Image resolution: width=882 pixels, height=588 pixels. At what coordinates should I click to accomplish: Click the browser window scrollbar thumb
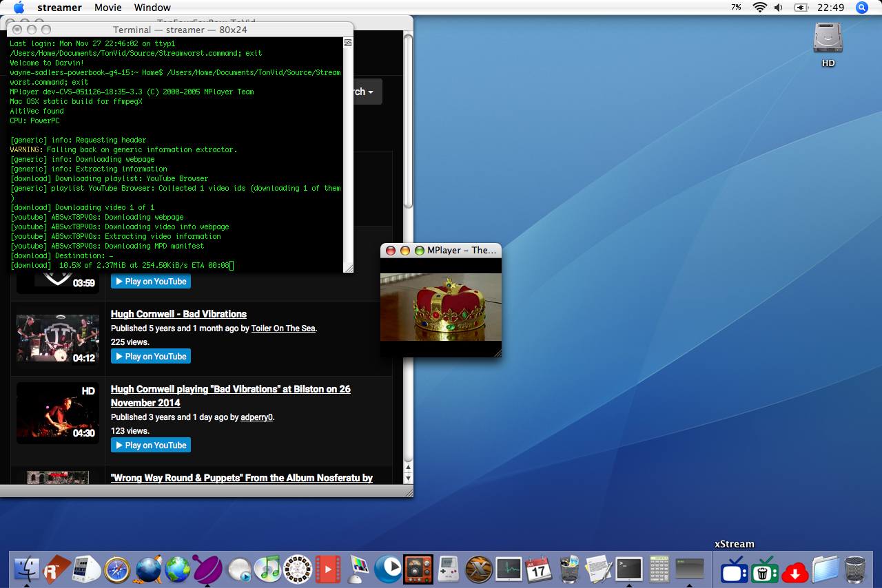(x=408, y=121)
